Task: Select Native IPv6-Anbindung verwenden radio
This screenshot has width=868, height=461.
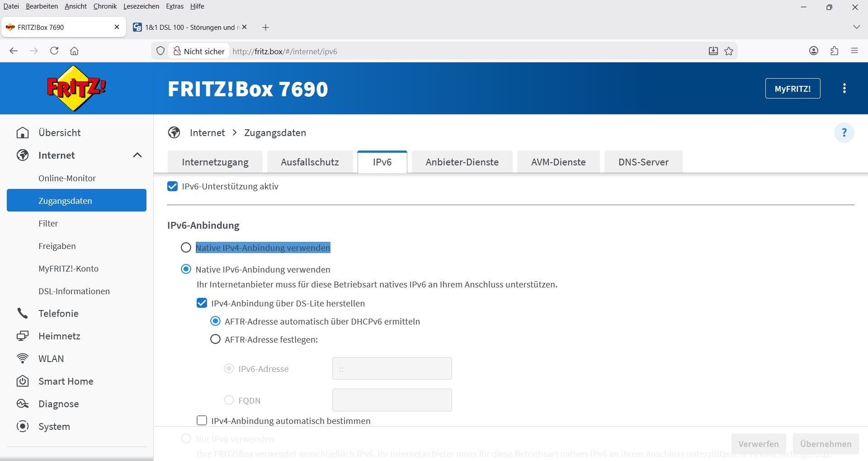Action: [186, 269]
